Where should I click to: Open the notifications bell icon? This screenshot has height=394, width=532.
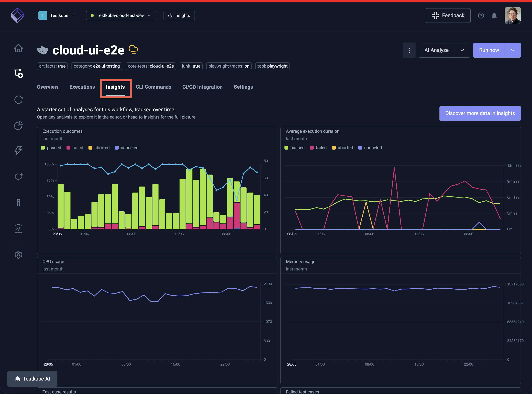(494, 16)
